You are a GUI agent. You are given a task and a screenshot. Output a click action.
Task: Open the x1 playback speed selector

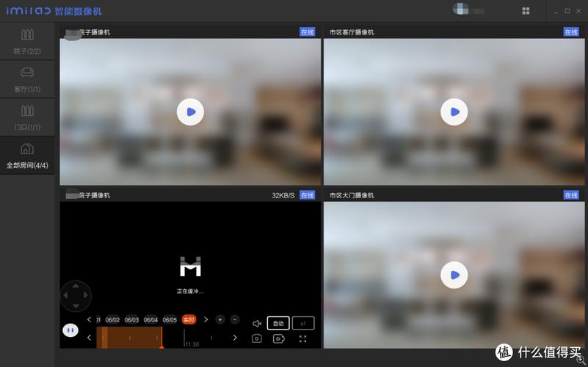[x=303, y=323]
